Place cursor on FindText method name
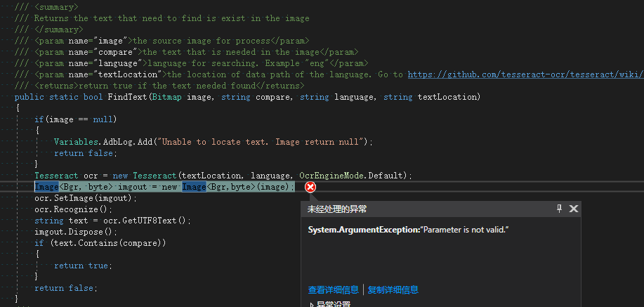Viewport: 644px width, 307px height. click(x=128, y=97)
